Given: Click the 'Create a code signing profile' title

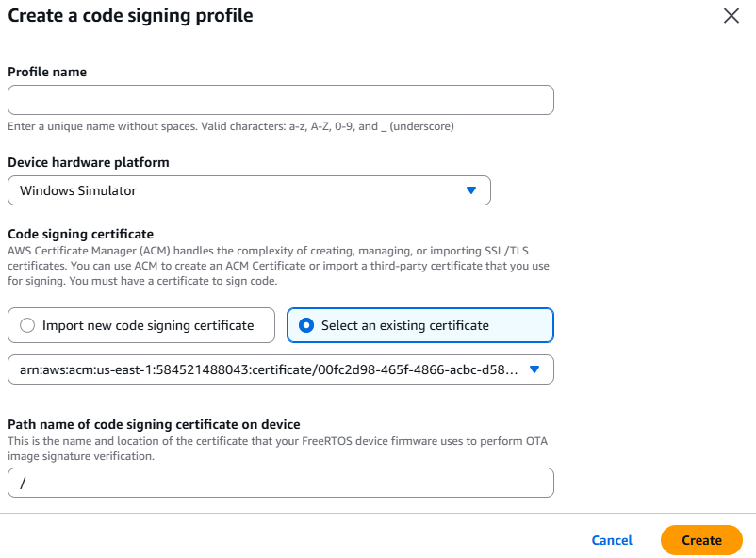Looking at the screenshot, I should coord(130,16).
